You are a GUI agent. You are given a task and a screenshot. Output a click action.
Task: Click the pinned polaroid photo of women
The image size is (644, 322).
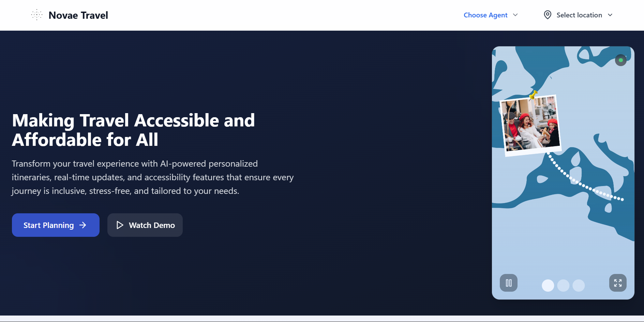tap(530, 125)
